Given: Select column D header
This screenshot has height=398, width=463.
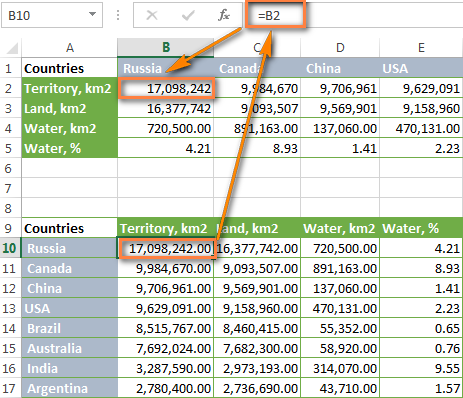Looking at the screenshot, I should (x=340, y=48).
